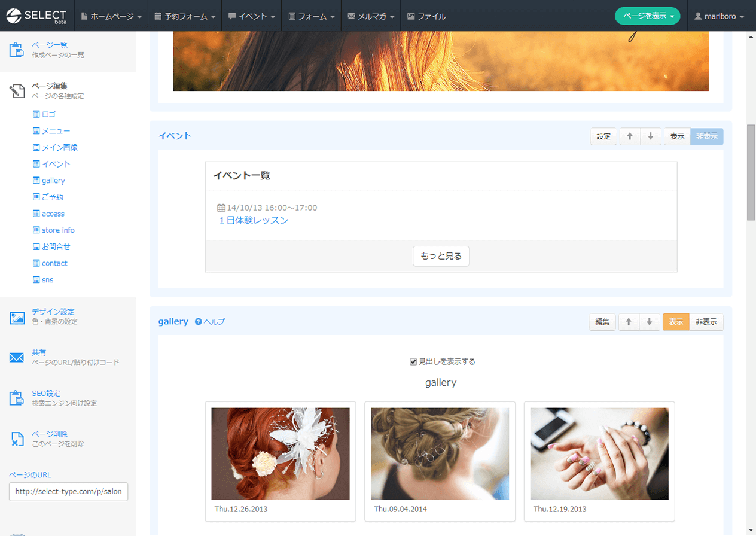Image resolution: width=756 pixels, height=536 pixels.
Task: Open the メルマガ menu in navbar
Action: coord(371,17)
